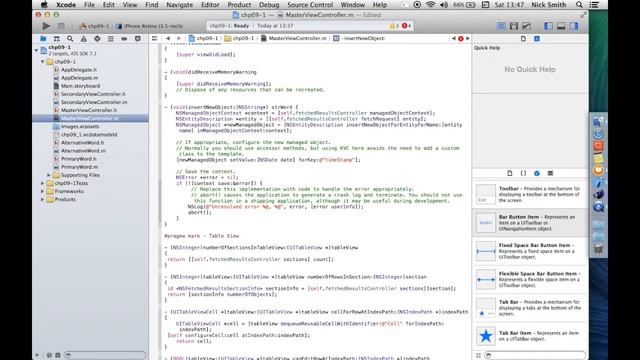Select the Flexible Space Bar Button Item
The image size is (640, 360).
(x=530, y=279)
